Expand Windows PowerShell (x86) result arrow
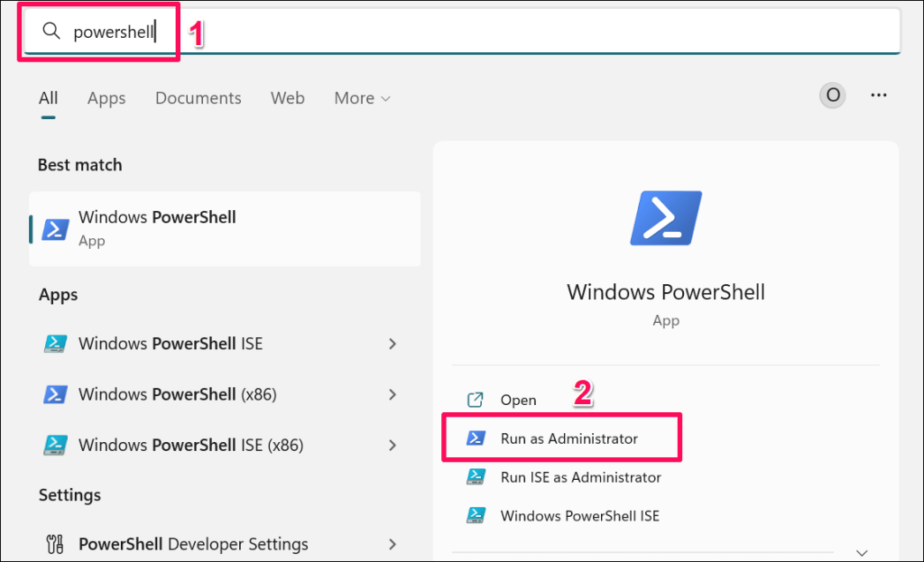 tap(393, 394)
